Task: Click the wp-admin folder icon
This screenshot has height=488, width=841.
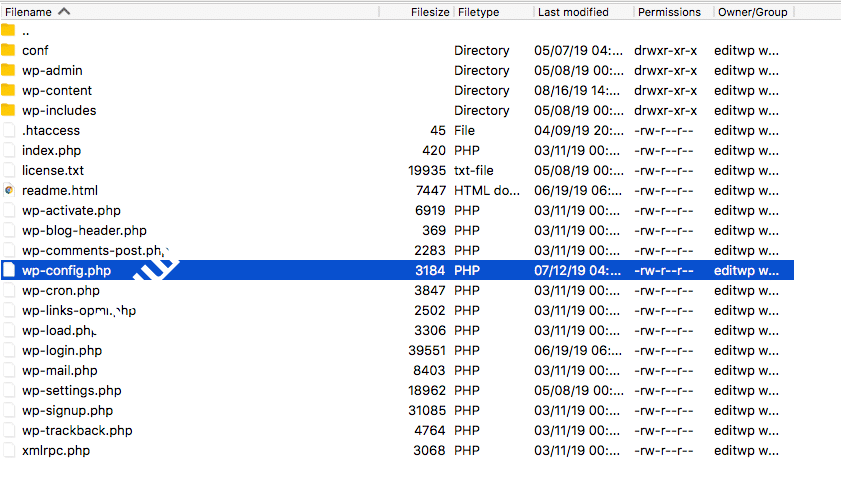Action: 8,70
